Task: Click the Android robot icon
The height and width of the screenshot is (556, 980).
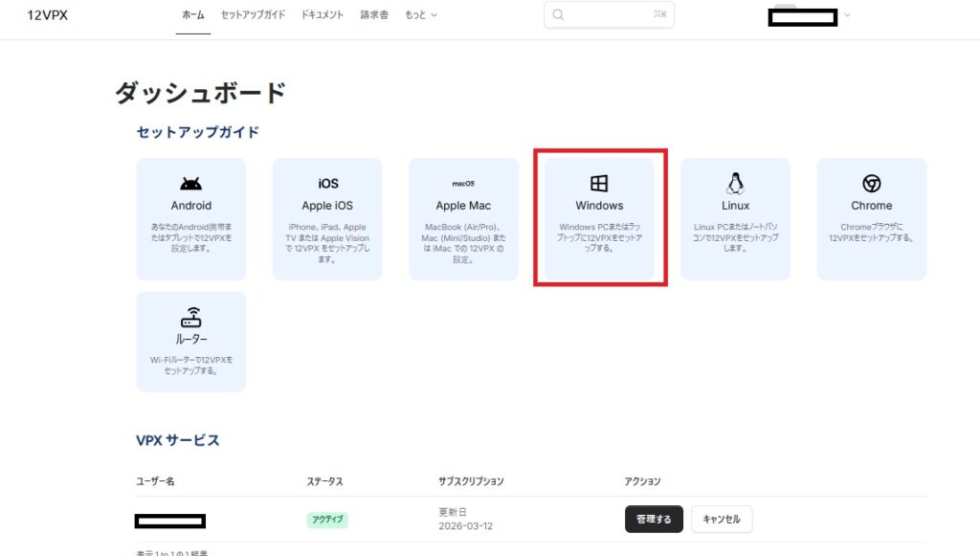Action: coord(191,183)
